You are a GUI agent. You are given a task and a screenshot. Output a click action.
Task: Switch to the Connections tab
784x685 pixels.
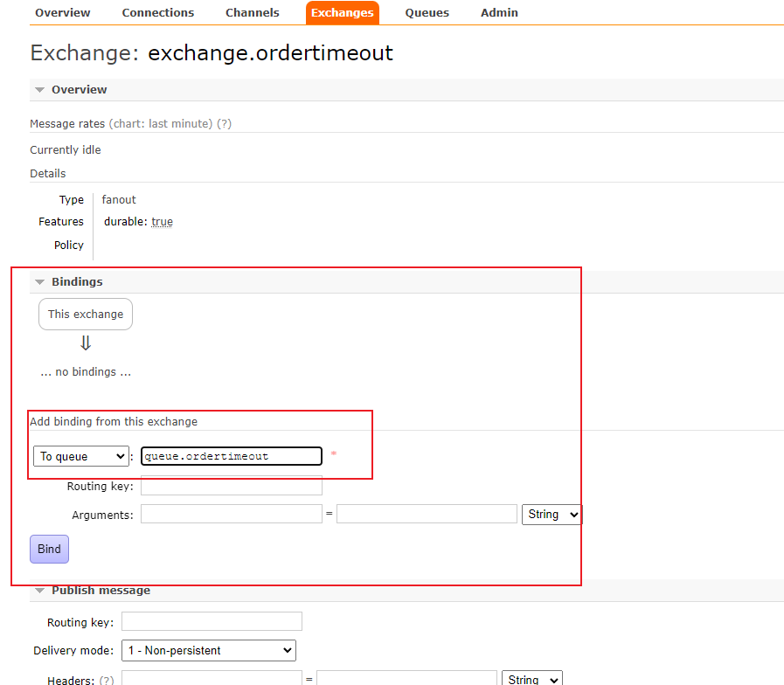158,13
